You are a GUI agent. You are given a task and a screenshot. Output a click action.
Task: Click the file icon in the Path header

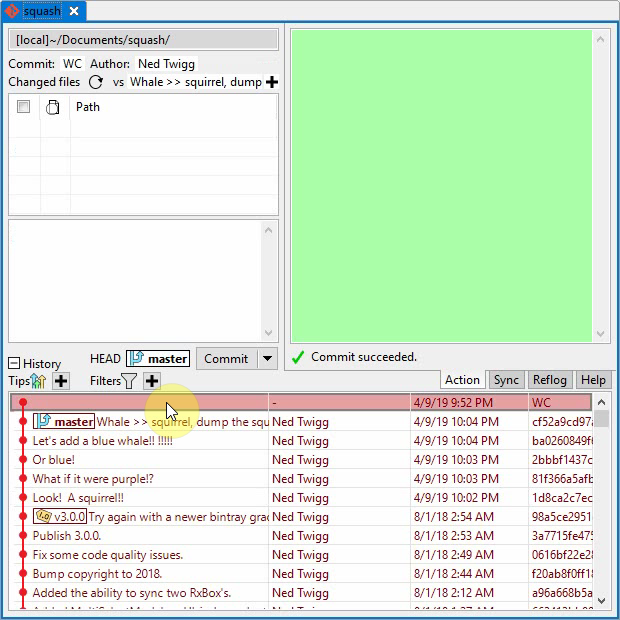coord(53,107)
